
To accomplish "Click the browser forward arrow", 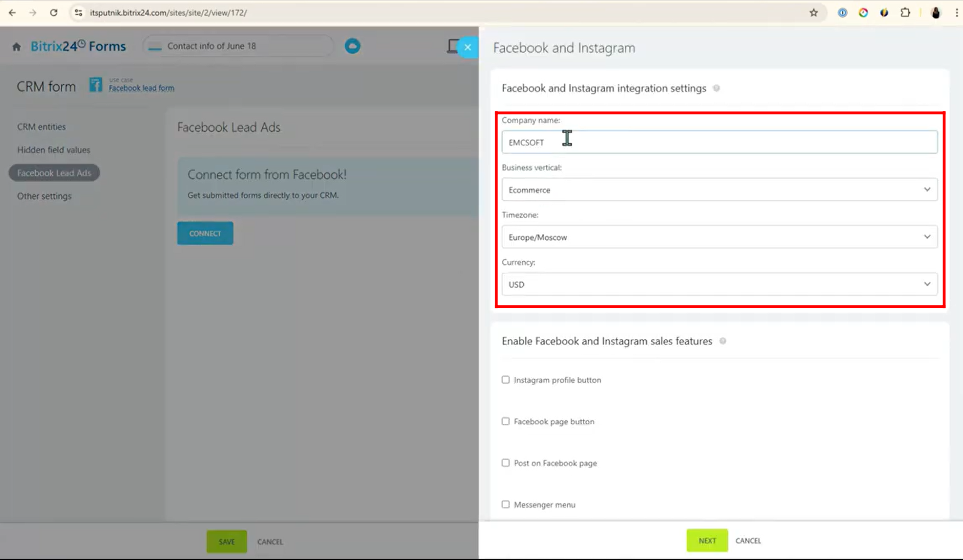I will (33, 12).
